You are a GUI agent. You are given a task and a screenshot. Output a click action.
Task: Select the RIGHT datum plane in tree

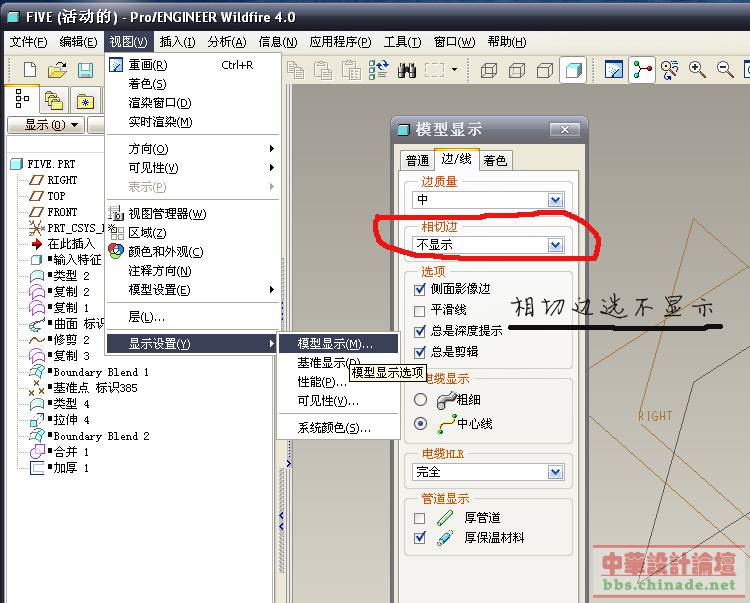[62, 180]
